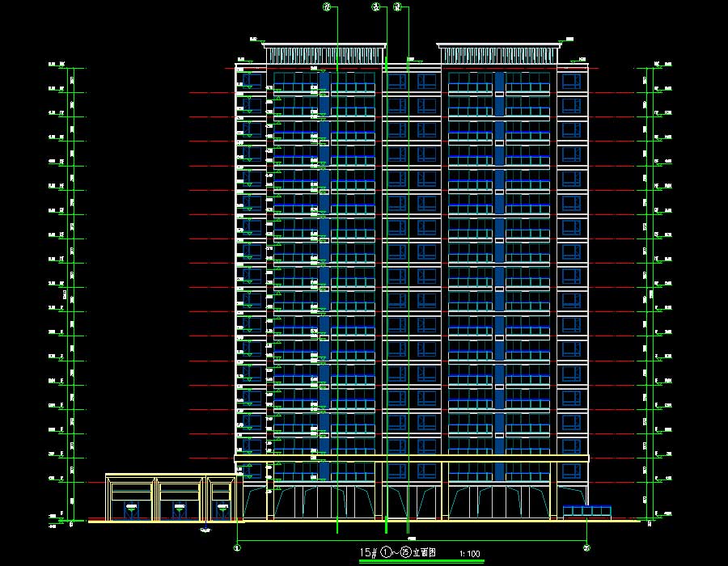The width and height of the screenshot is (728, 566).
Task: Pick the blue vertical window strip in right wing
Action: coord(499,276)
